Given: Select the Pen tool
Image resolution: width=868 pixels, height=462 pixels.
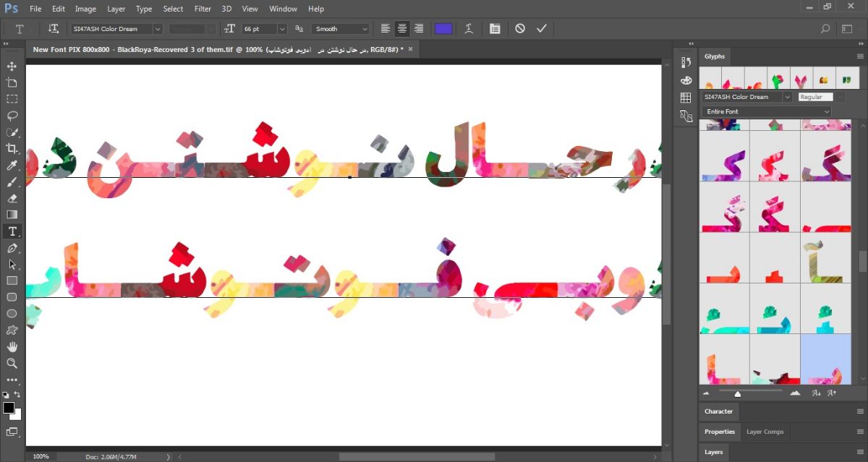Looking at the screenshot, I should point(12,248).
